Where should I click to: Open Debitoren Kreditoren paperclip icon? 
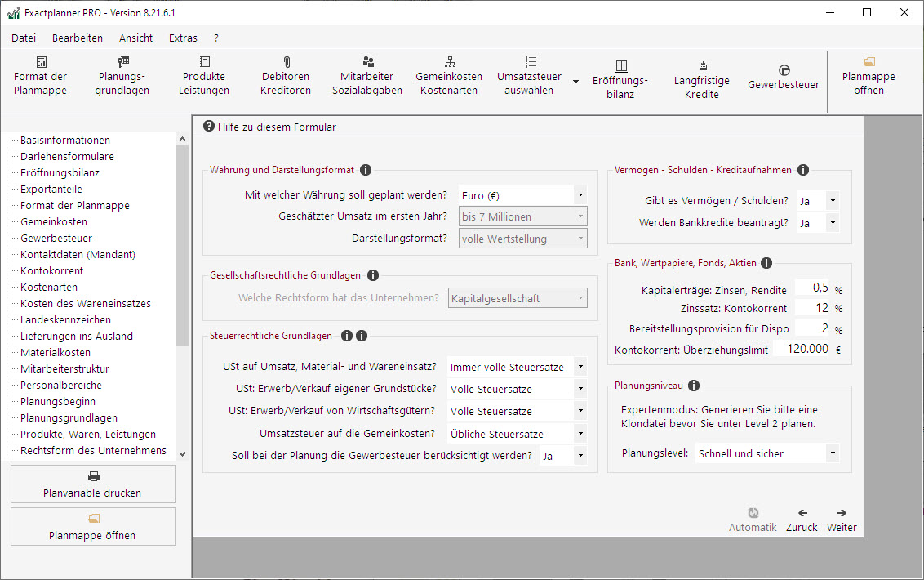287,62
